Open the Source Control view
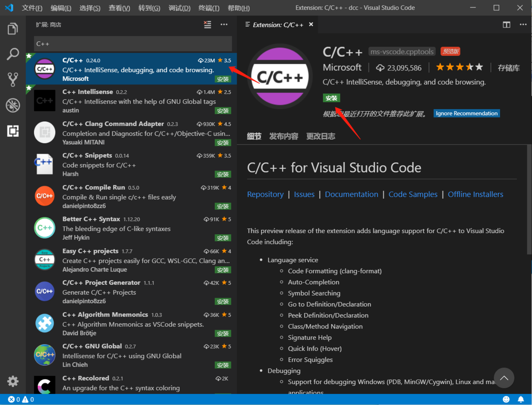532x405 pixels. point(13,79)
